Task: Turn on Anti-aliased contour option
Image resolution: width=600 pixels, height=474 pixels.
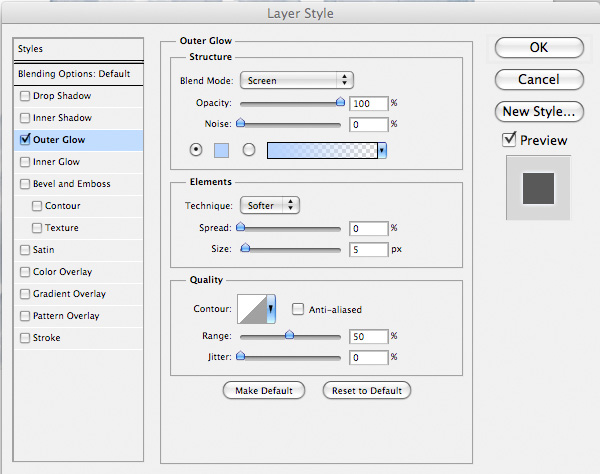Action: pyautogui.click(x=298, y=309)
